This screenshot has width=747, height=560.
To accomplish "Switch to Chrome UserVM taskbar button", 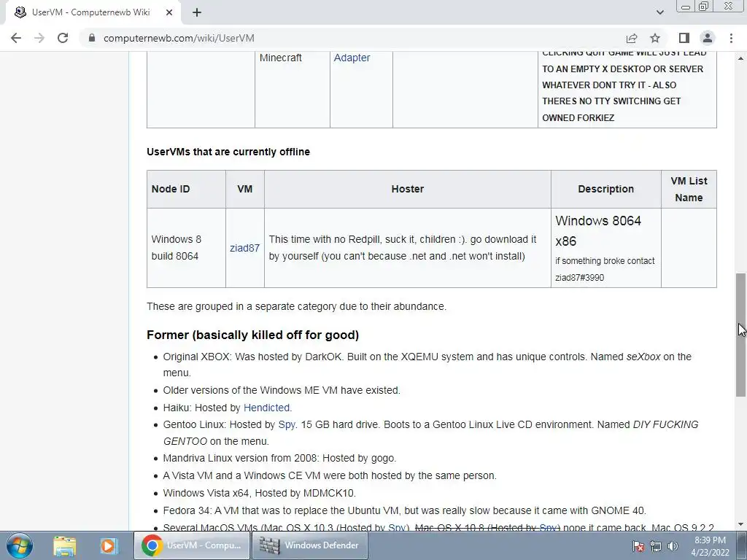I will pyautogui.click(x=192, y=545).
